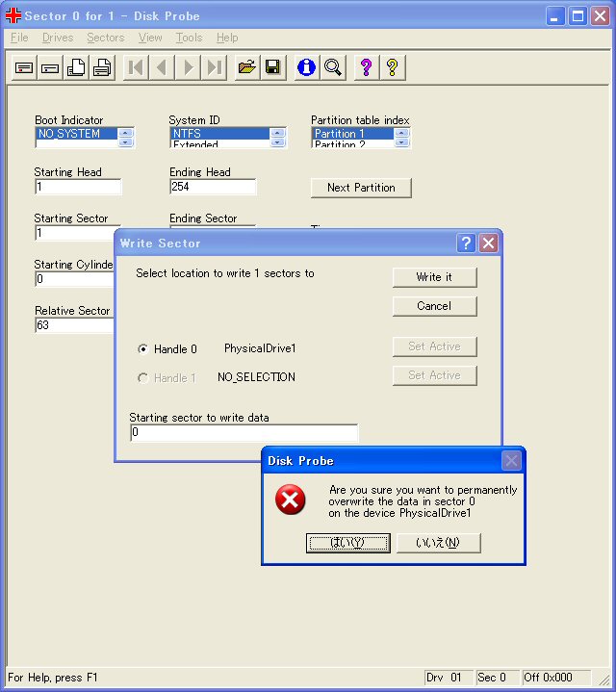
Task: Click the blue Information icon
Action: pos(306,67)
